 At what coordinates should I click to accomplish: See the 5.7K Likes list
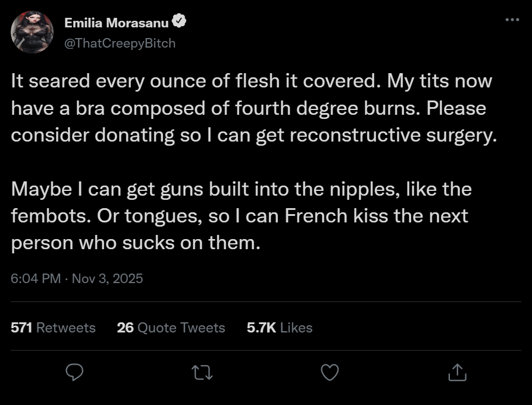click(x=279, y=328)
